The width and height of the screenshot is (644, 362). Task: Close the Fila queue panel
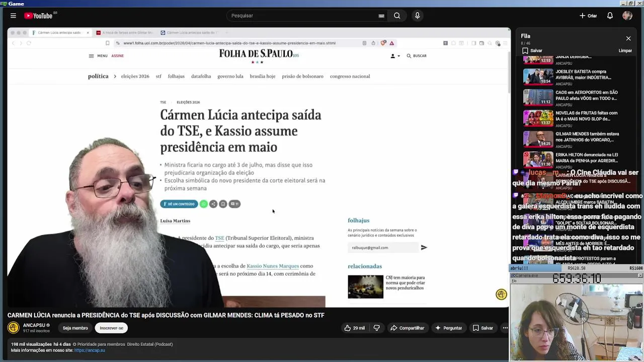point(628,38)
